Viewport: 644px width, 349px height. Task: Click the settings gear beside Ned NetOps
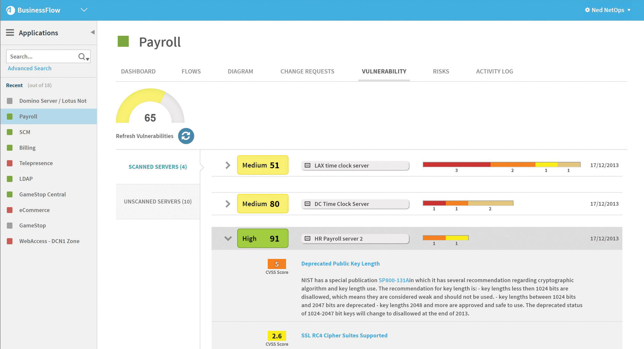click(587, 10)
